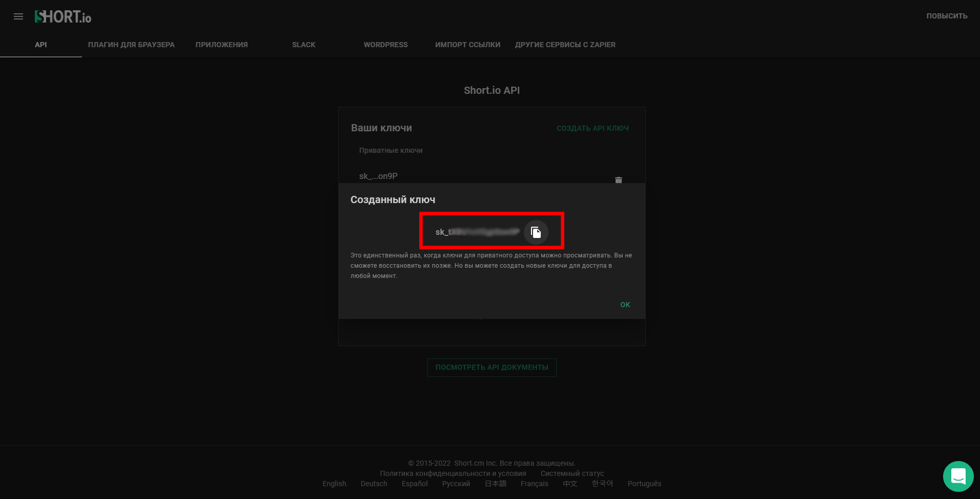Switch language to Deutsch

coord(374,484)
